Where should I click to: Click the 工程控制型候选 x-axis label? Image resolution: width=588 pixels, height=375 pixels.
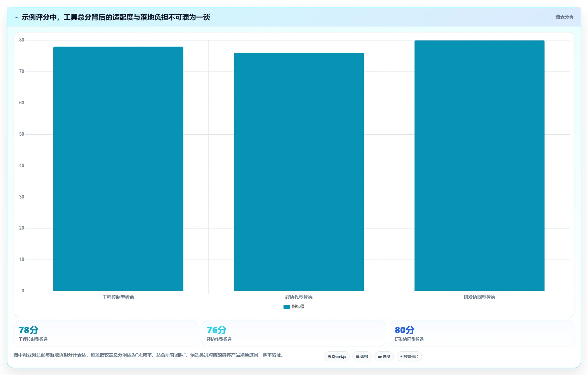point(118,297)
